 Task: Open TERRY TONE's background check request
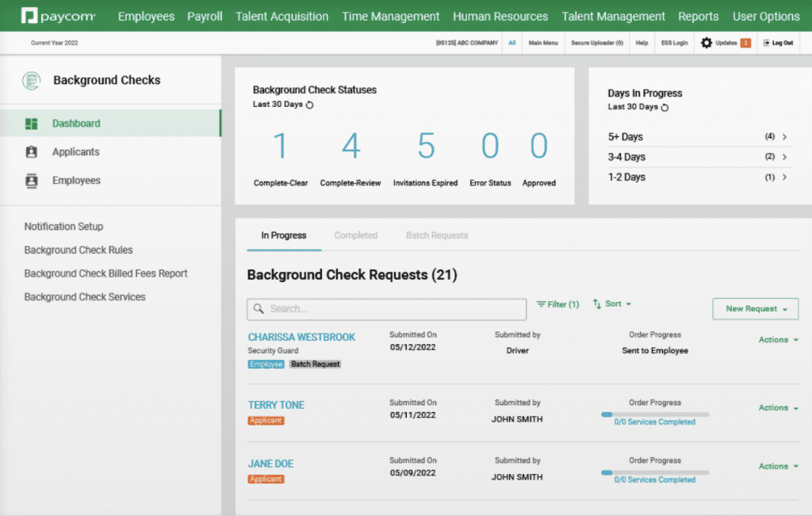click(276, 405)
